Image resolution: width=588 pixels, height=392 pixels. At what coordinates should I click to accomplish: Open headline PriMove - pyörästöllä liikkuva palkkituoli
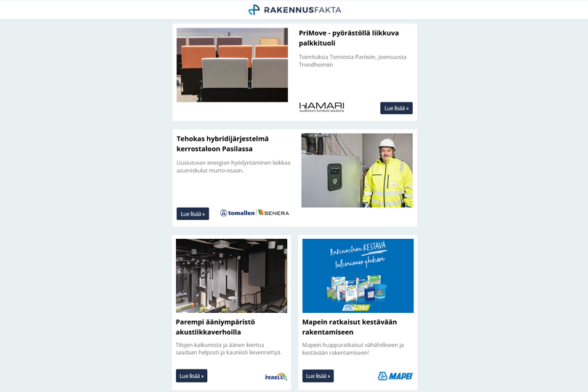click(x=349, y=38)
